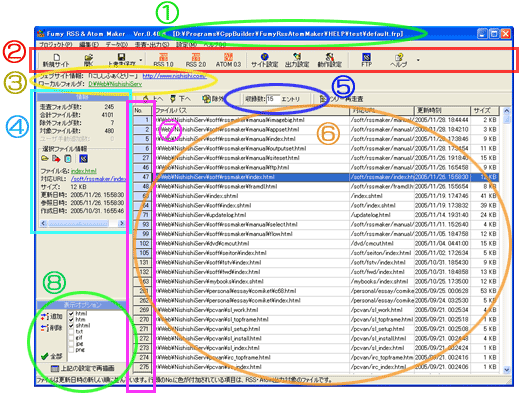Screen dimensions: 520x395
Task: Open サイト設定 site settings
Action: tap(264, 60)
